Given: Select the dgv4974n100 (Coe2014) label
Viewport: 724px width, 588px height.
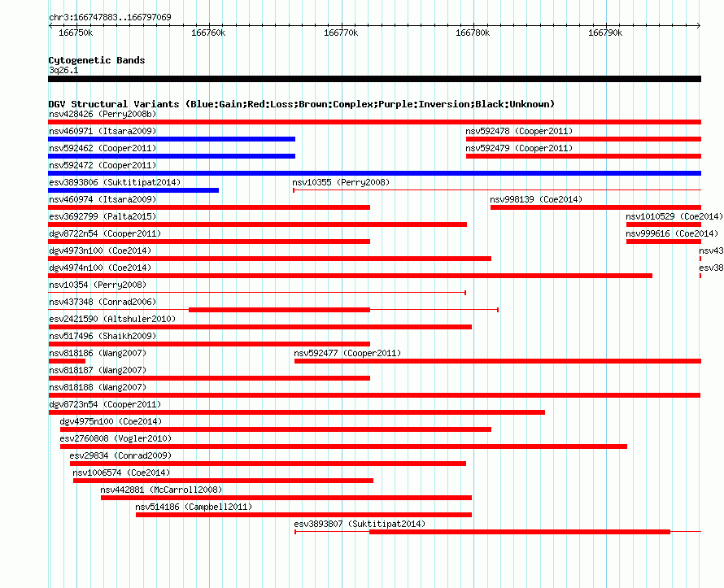Looking at the screenshot, I should [100, 268].
